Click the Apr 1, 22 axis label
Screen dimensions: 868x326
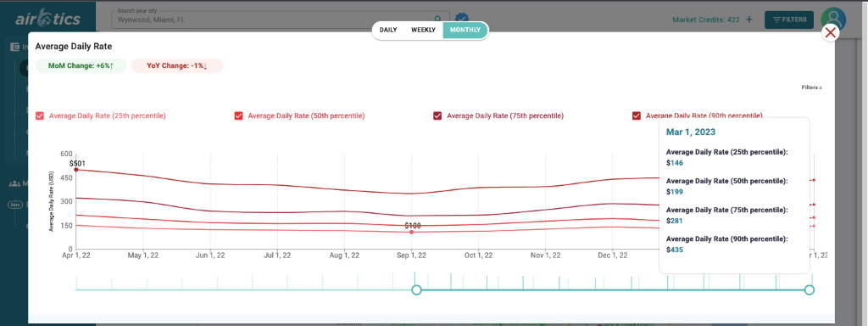[x=76, y=256]
